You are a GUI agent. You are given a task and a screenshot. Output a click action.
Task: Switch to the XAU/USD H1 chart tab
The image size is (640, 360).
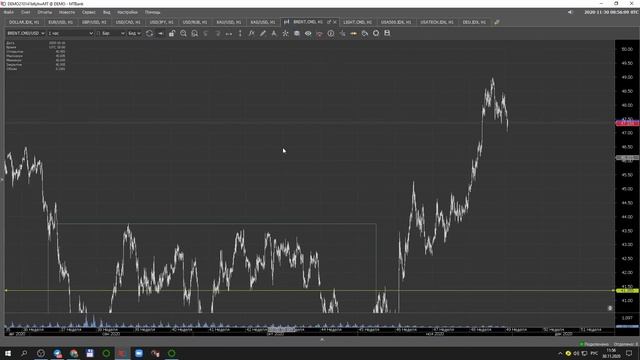tap(229, 22)
